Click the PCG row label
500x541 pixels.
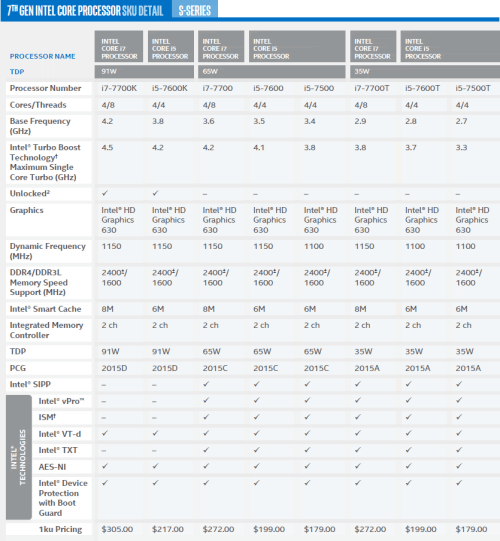18,368
